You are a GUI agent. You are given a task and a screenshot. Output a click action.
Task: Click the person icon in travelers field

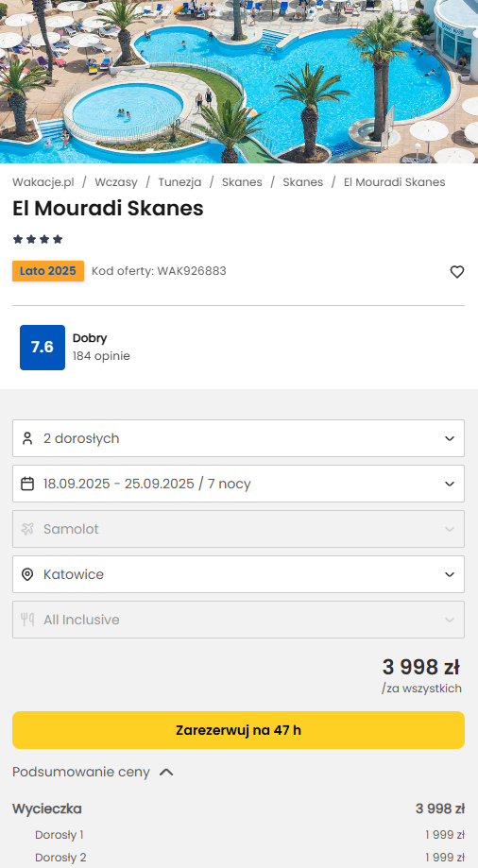[27, 438]
